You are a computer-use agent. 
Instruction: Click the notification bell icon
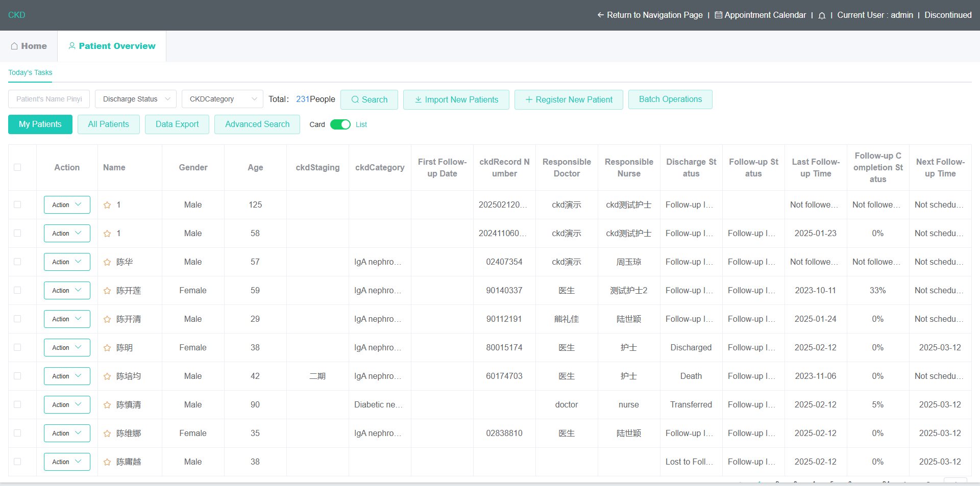point(822,15)
